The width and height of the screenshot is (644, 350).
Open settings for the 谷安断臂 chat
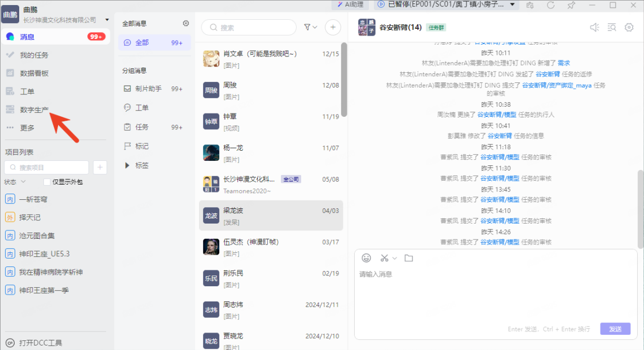[x=629, y=27]
